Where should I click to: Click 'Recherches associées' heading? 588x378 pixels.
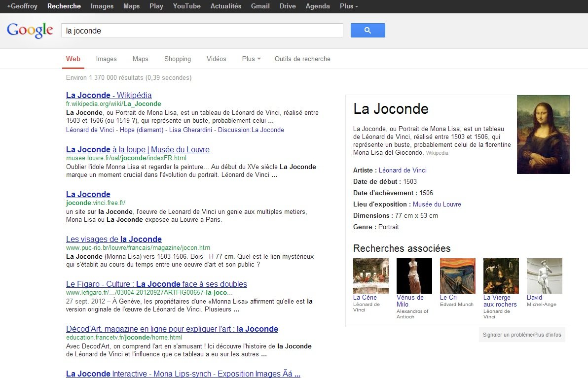point(402,248)
